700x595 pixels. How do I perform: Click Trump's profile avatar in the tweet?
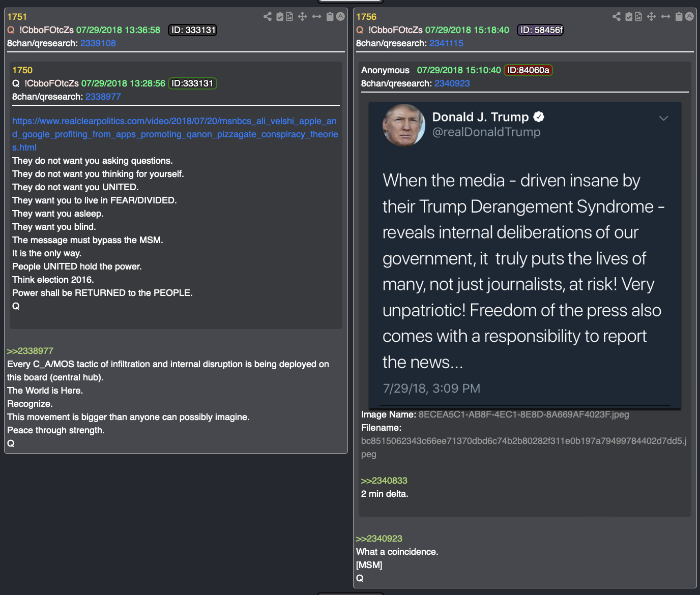click(404, 125)
